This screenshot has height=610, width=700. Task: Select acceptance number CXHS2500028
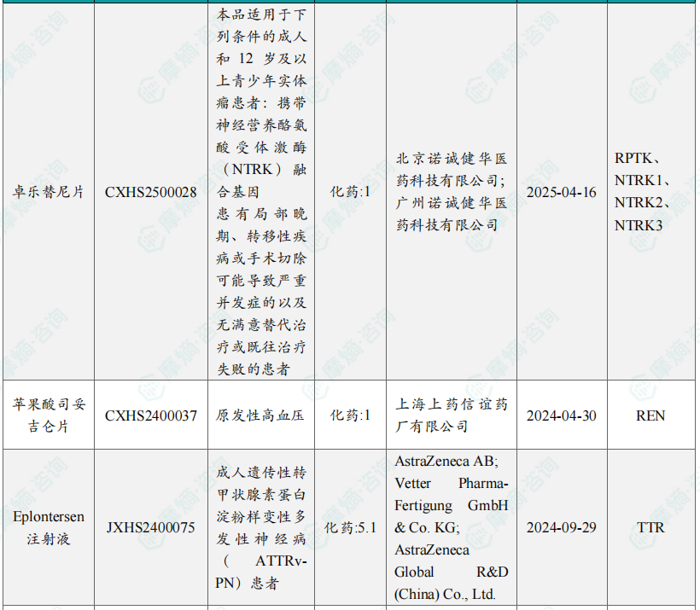151,192
